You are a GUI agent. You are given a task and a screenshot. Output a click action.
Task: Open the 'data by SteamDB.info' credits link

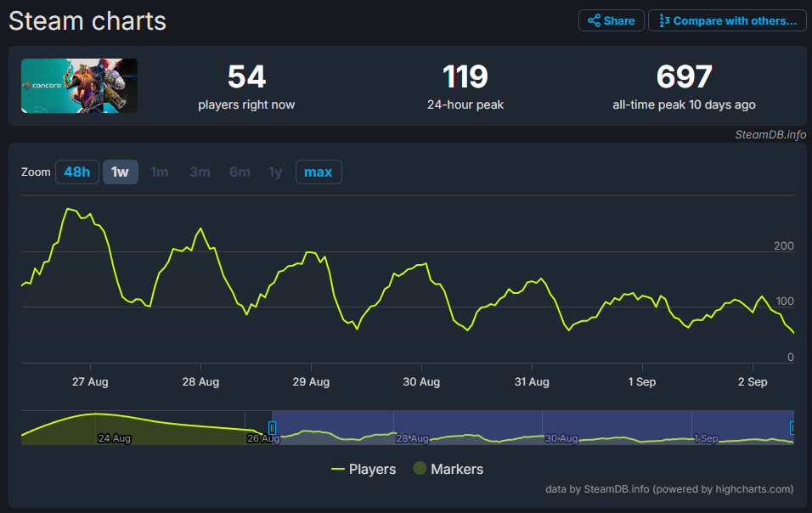pos(669,489)
